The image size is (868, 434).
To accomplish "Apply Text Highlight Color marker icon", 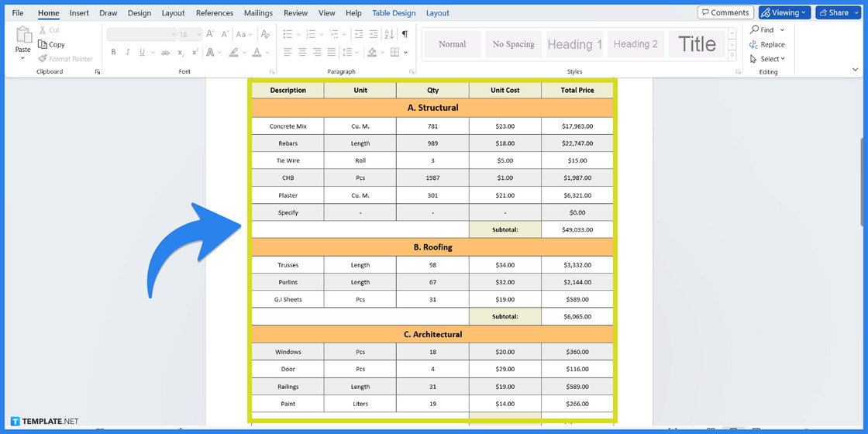I will (234, 52).
